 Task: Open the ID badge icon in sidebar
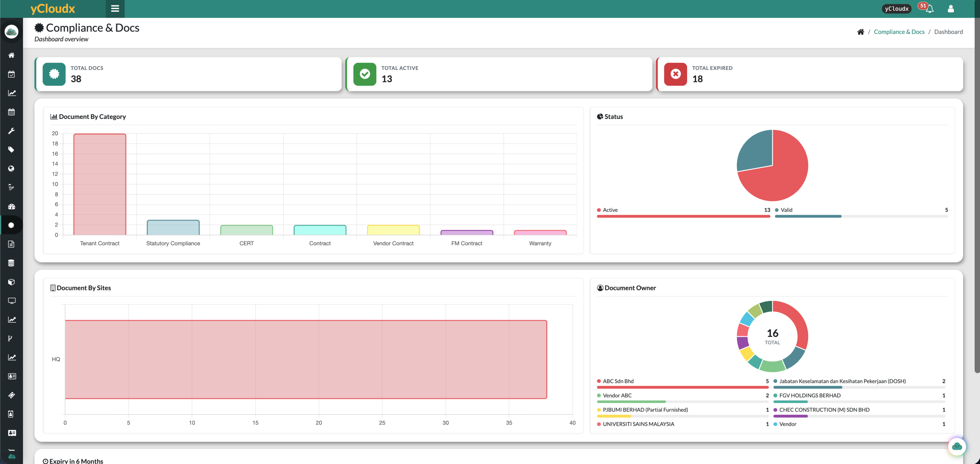tap(11, 414)
